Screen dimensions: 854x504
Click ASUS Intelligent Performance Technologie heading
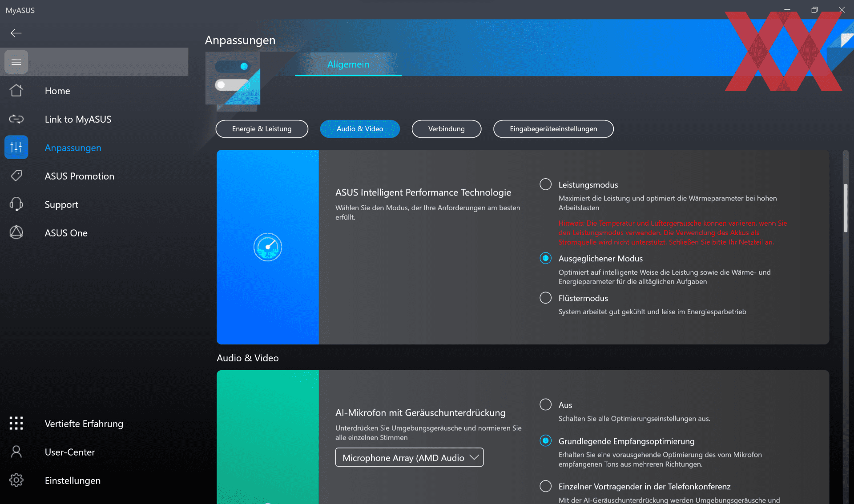click(423, 192)
